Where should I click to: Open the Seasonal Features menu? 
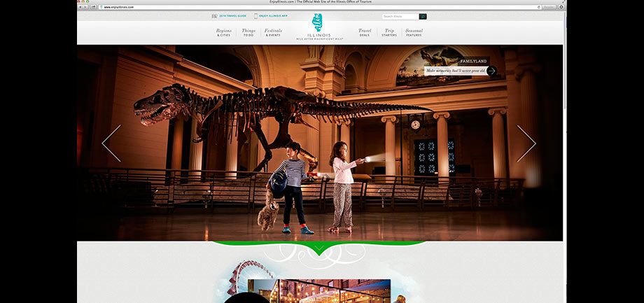point(413,32)
